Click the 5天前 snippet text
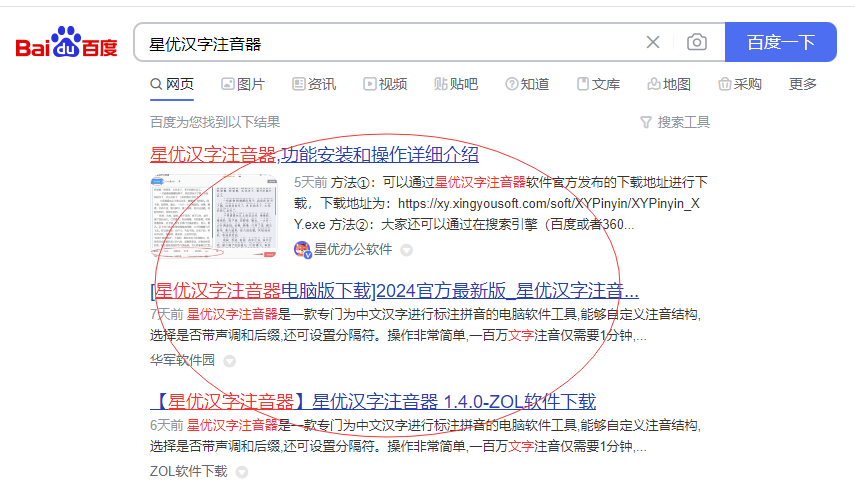Screen dimensions: 855x492 (310, 182)
